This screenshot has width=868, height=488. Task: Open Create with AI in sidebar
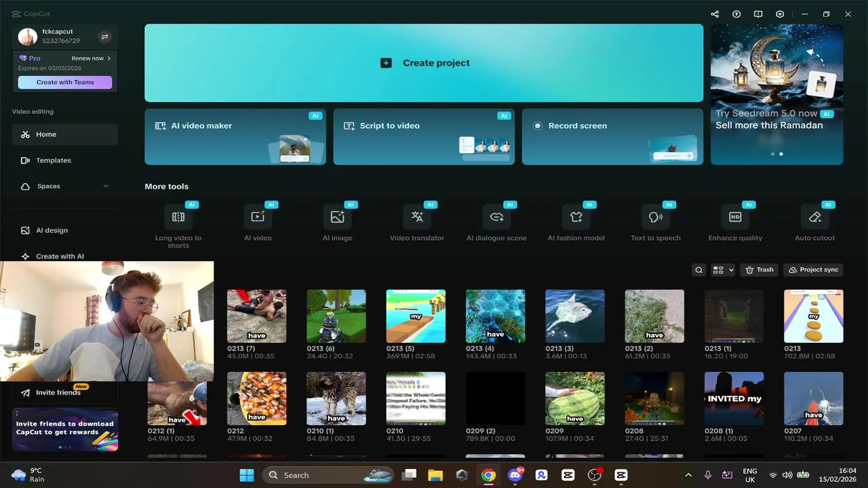[x=65, y=256]
